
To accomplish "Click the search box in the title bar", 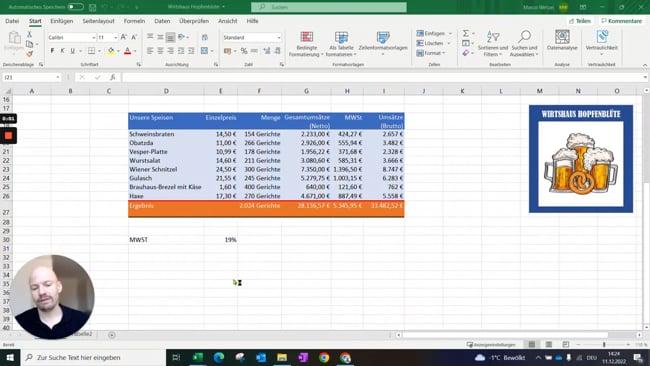I will click(329, 7).
